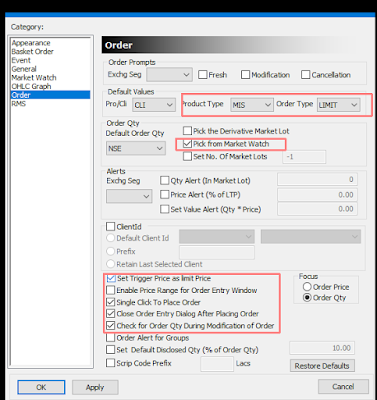Expand the Order Prompts Exchg Seg dropdown
The image size is (377, 400).
point(169,75)
